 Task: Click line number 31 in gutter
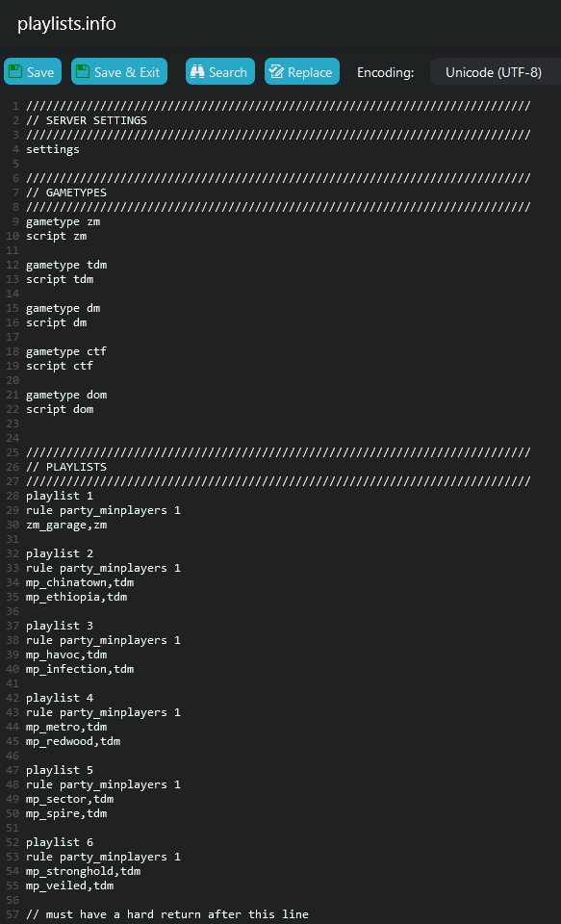(13, 539)
